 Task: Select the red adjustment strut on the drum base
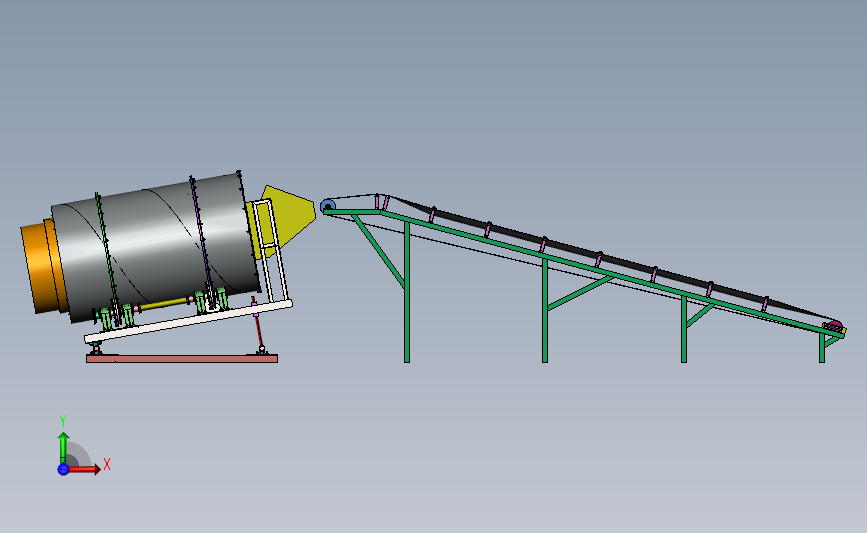pyautogui.click(x=257, y=324)
